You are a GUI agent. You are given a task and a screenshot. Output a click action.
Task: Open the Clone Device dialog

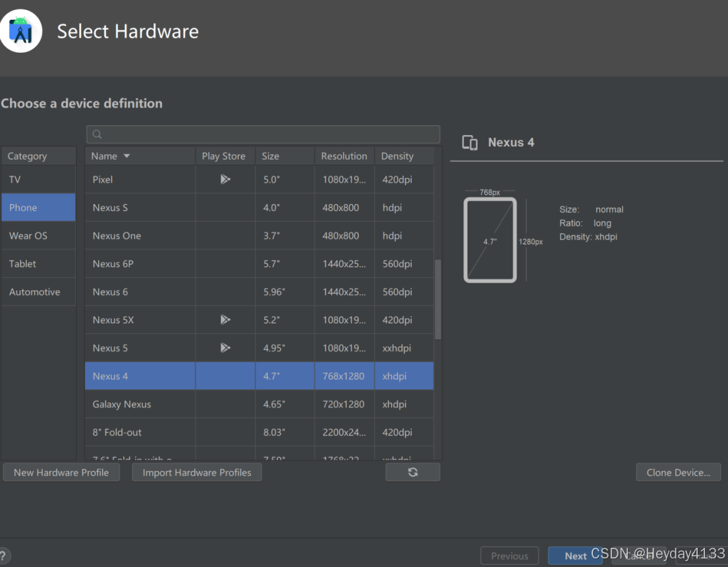tap(678, 472)
